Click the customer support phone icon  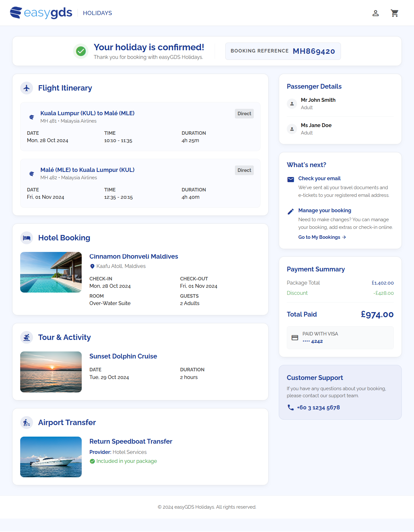[291, 407]
